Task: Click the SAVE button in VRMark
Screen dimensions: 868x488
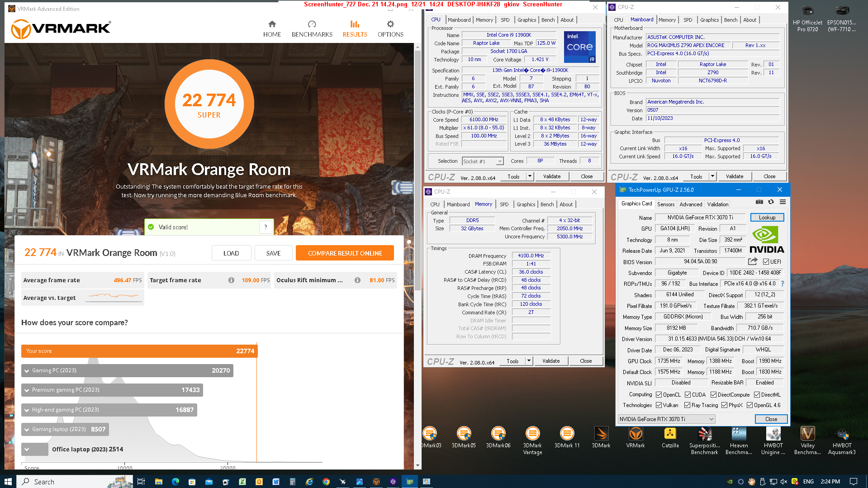Action: [x=273, y=253]
